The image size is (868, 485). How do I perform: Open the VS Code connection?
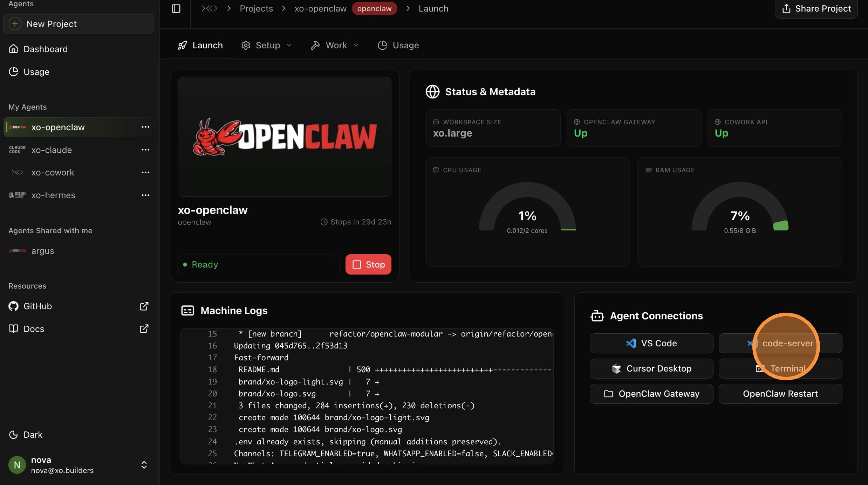point(651,343)
